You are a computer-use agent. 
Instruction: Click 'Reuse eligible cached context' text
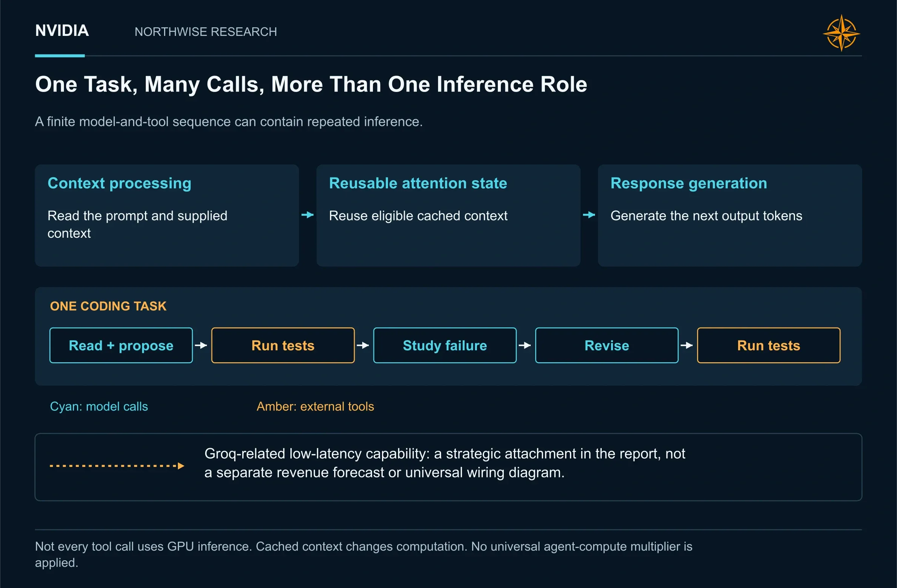coord(418,216)
